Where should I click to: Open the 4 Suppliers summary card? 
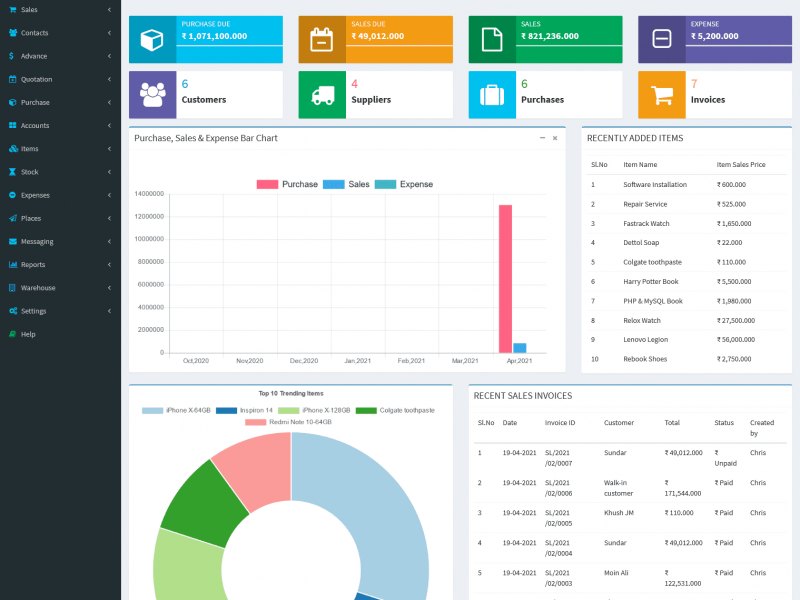pyautogui.click(x=376, y=94)
